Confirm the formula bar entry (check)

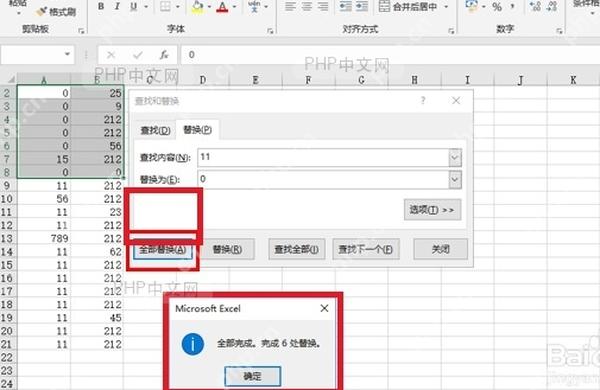pos(137,55)
